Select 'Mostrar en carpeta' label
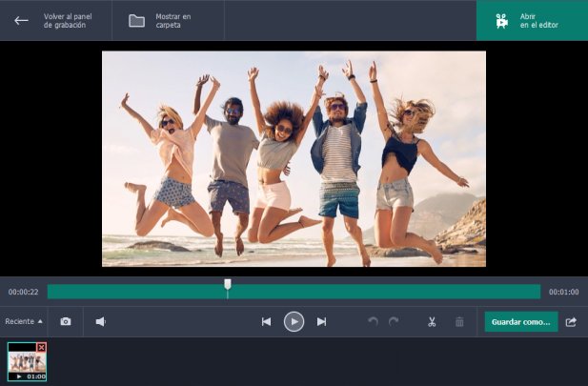Screen dimensions: 588x386 click(x=172, y=21)
